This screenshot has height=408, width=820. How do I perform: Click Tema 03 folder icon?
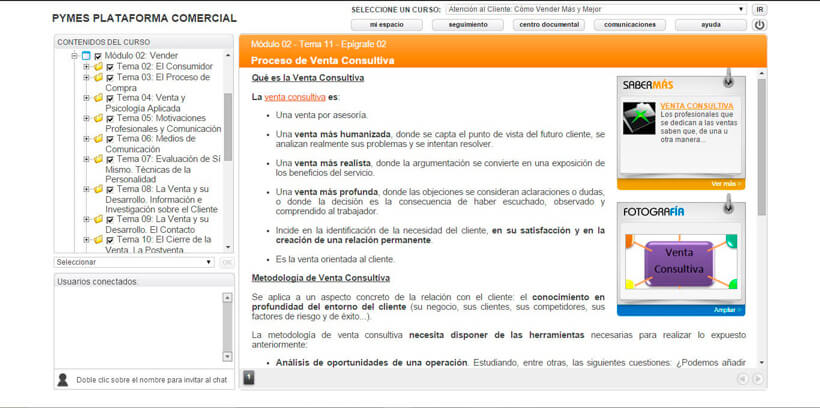pos(98,77)
